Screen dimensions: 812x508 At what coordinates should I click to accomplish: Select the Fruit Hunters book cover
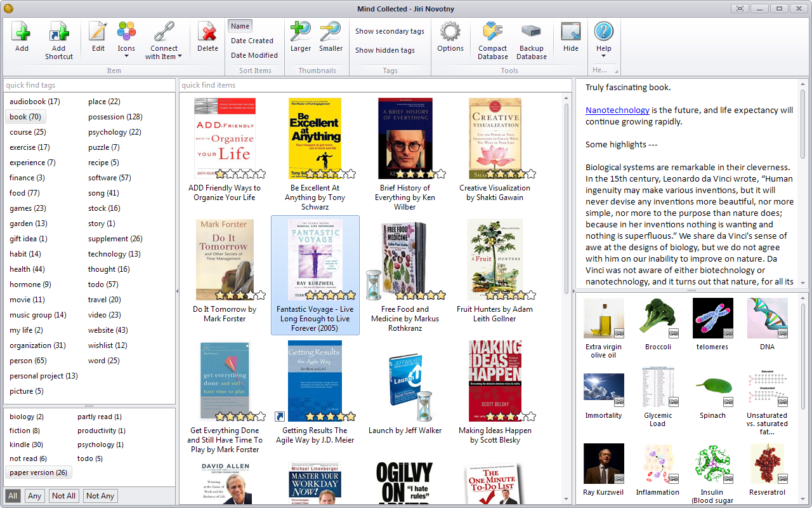pyautogui.click(x=495, y=260)
